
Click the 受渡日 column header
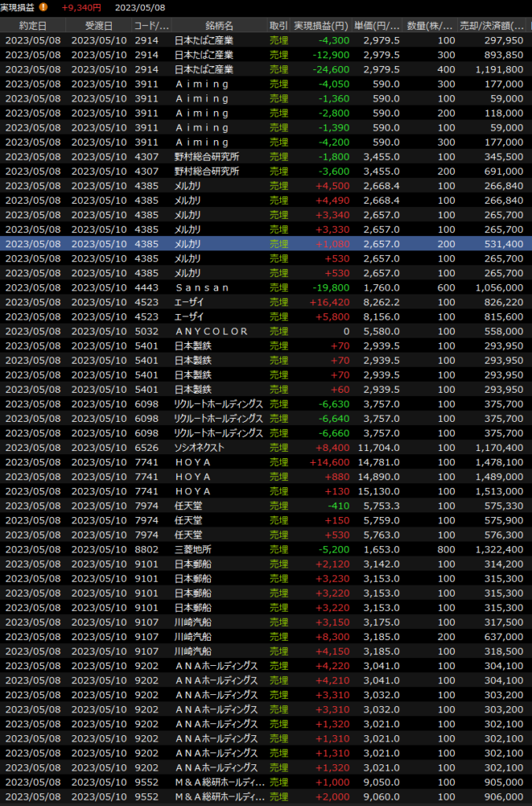(x=98, y=25)
